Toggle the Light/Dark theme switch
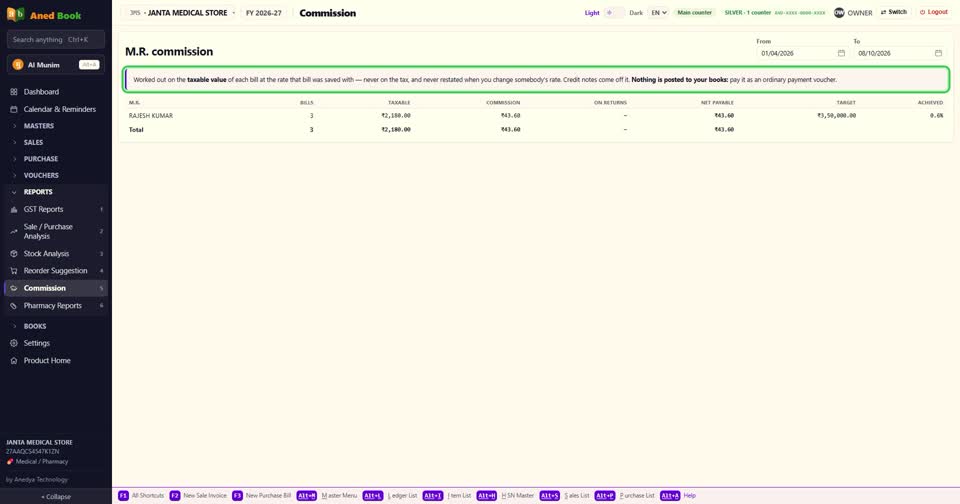This screenshot has height=504, width=960. (614, 12)
